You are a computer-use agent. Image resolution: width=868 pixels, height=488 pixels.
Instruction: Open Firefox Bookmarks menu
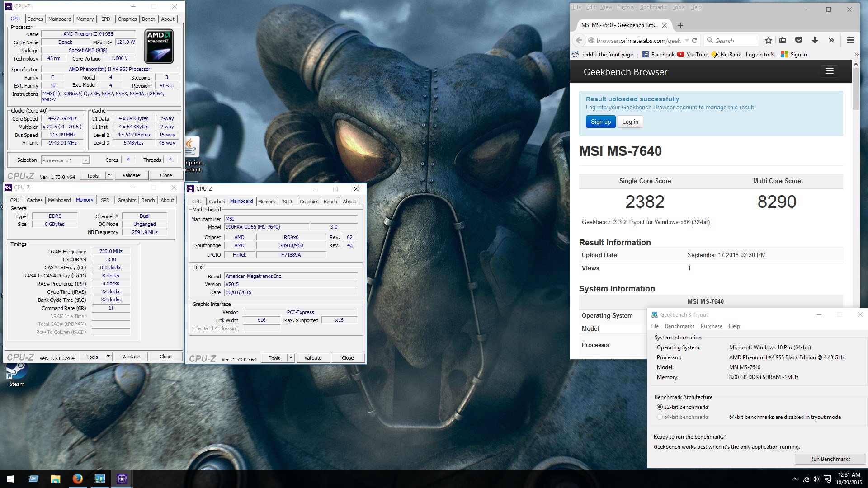click(x=653, y=7)
